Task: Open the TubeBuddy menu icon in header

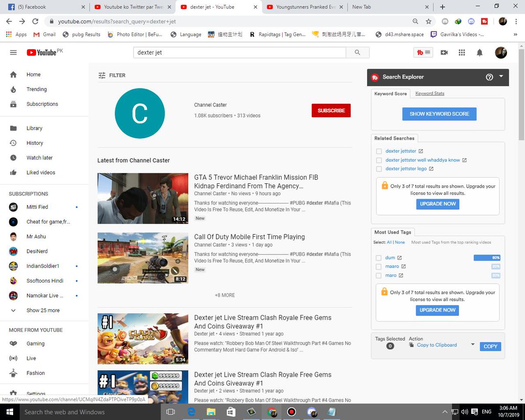Action: pos(423,52)
